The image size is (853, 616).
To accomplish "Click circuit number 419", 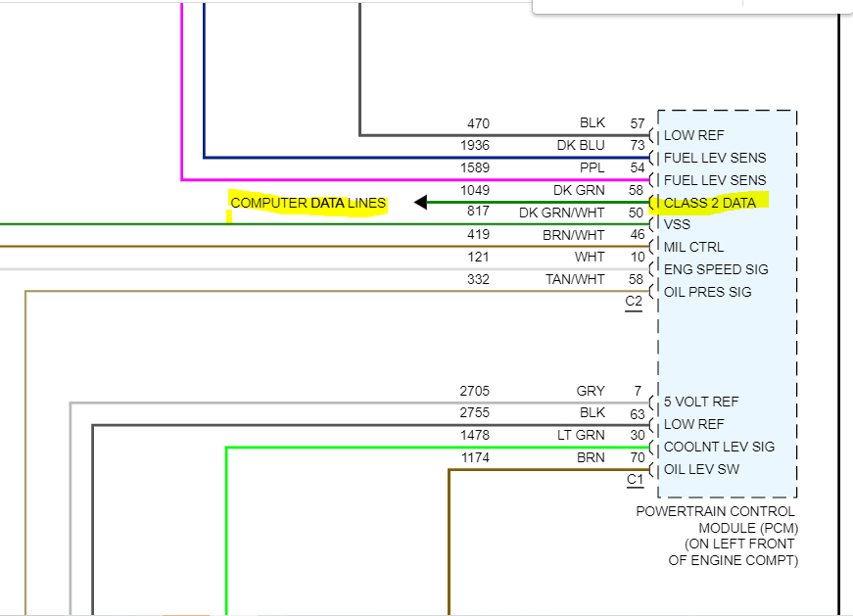I will 478,234.
